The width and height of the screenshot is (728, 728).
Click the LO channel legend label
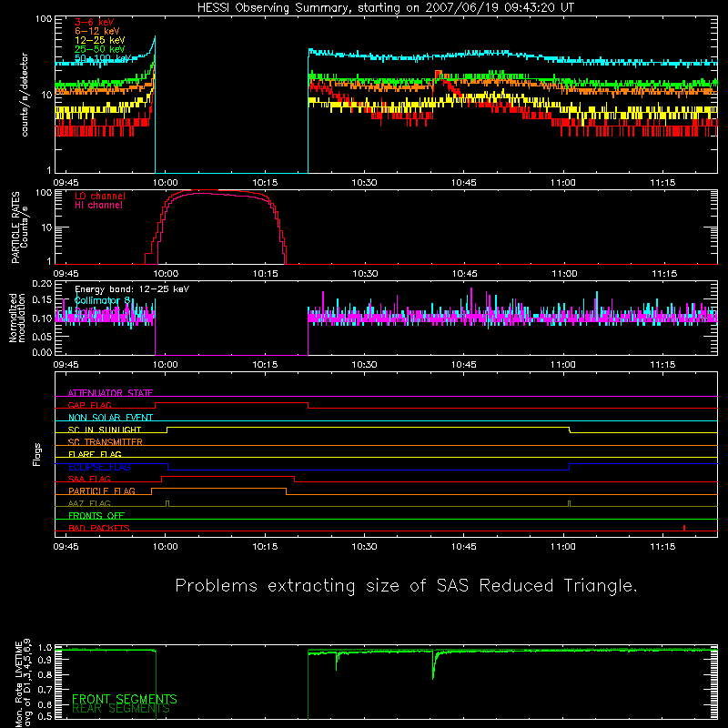(x=100, y=196)
